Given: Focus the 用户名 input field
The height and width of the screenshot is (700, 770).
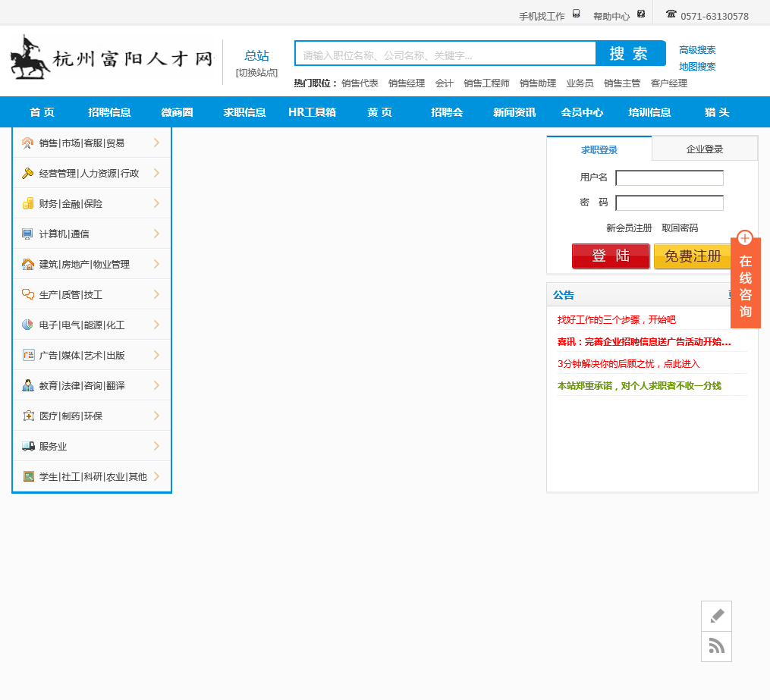Looking at the screenshot, I should point(669,177).
